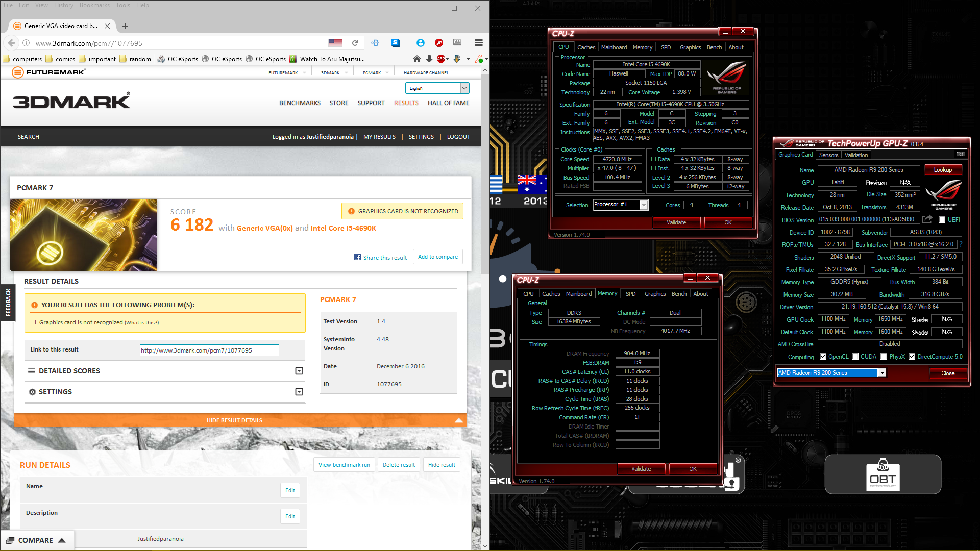The height and width of the screenshot is (551, 980).
Task: Open the 'computers' bookmark folder
Action: [x=22, y=59]
